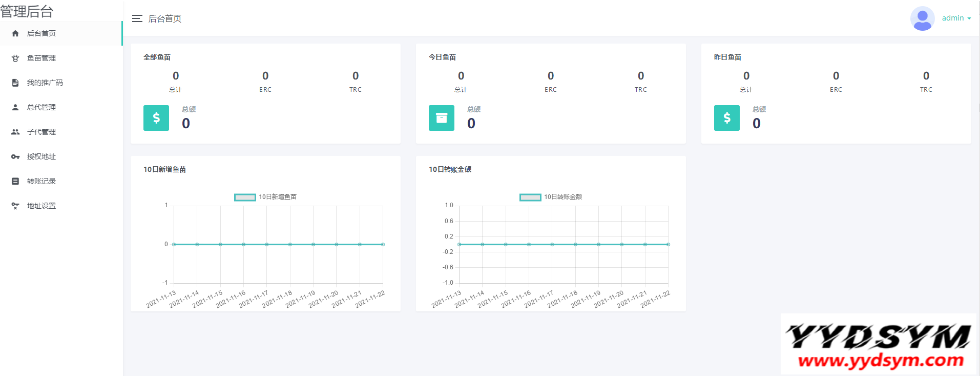Screen dimensions: 980x376
Task: Click the teal dollar icon in 全部鱼苗 card
Action: 156,118
